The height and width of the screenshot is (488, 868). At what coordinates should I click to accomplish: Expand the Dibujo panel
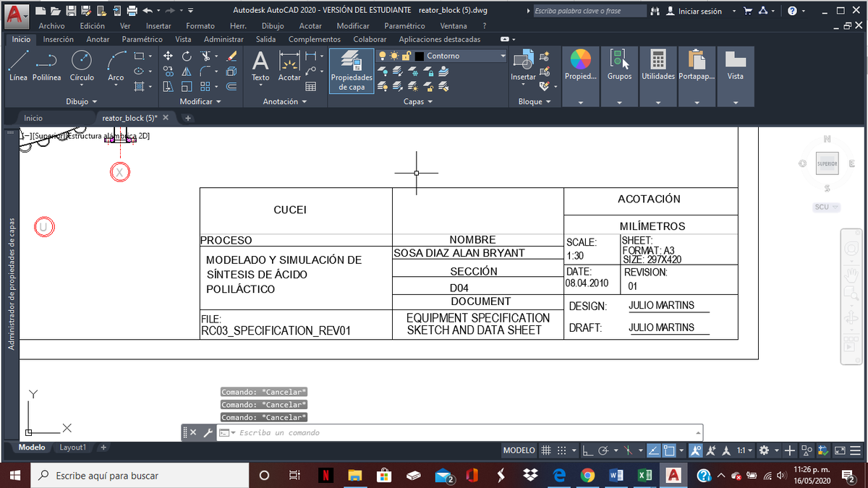tap(81, 102)
